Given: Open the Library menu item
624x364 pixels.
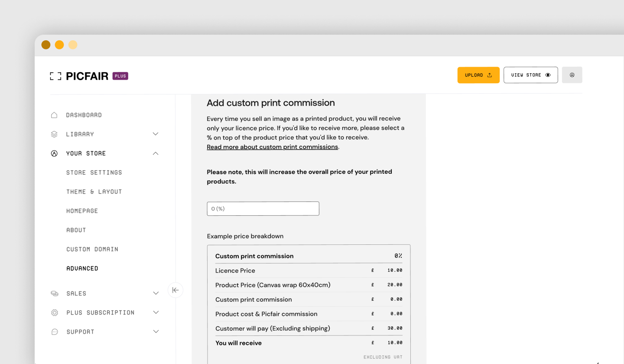Looking at the screenshot, I should [x=80, y=134].
